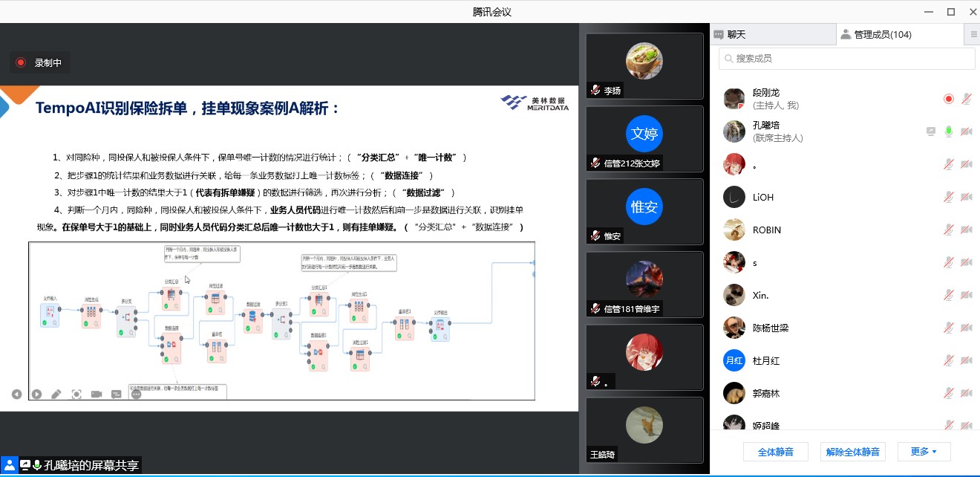Viewport: 980px width, 477px height.
Task: Toggle the muted microphone for LiOH
Action: (x=948, y=197)
